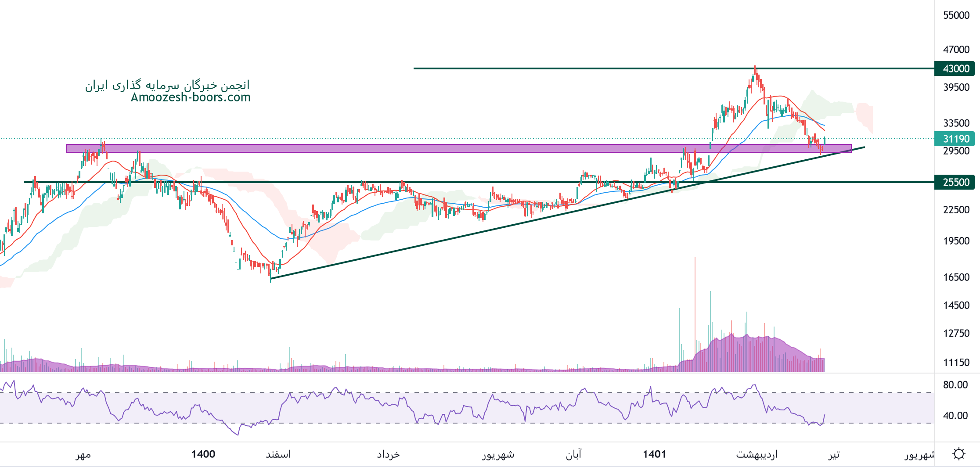The width and height of the screenshot is (980, 467).
Task: Select the current price label 31190
Action: (955, 139)
